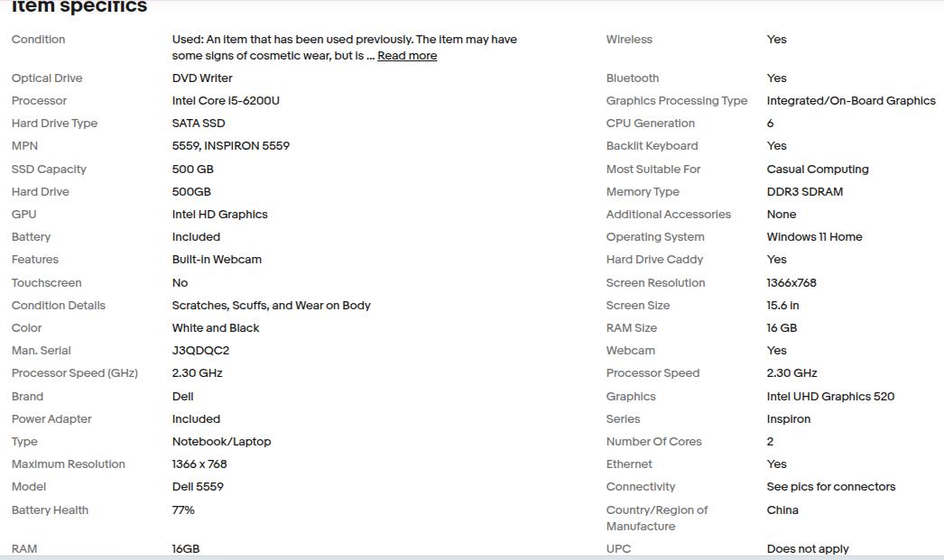
Task: Click the Battery Health 77% value
Action: [183, 510]
